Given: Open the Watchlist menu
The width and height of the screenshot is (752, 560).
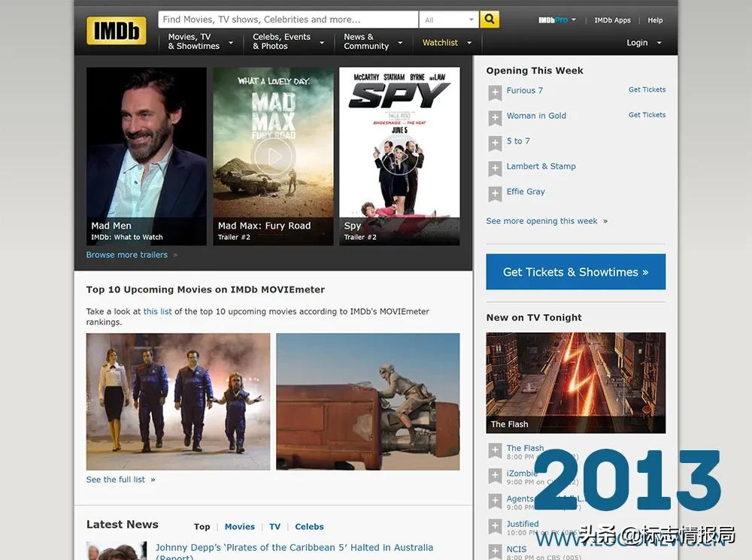Looking at the screenshot, I should [447, 43].
